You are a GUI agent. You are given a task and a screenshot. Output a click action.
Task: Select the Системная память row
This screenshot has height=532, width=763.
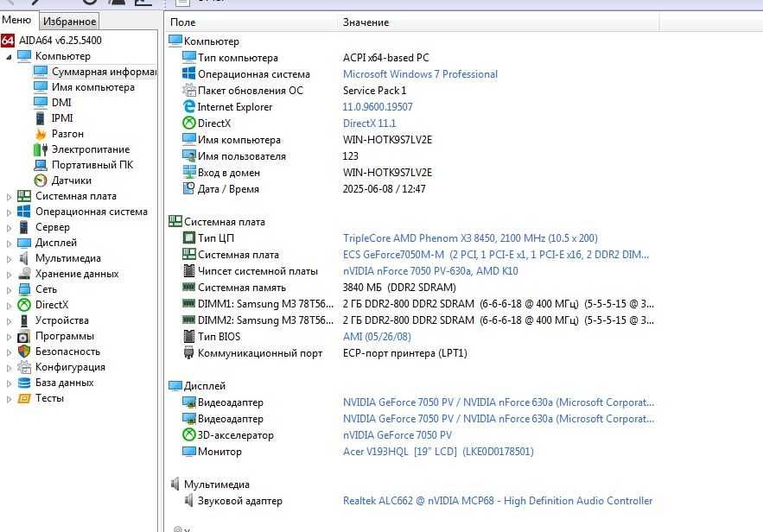click(x=414, y=288)
